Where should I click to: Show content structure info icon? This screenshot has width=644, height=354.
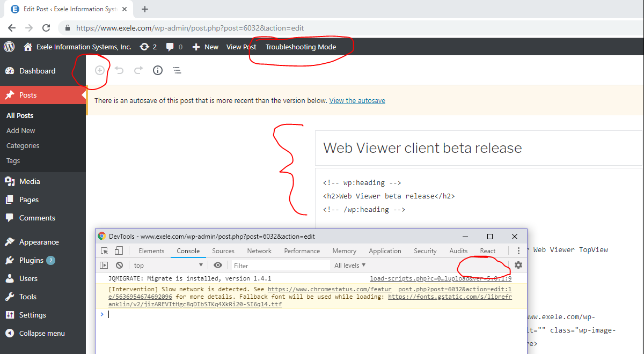coord(158,70)
